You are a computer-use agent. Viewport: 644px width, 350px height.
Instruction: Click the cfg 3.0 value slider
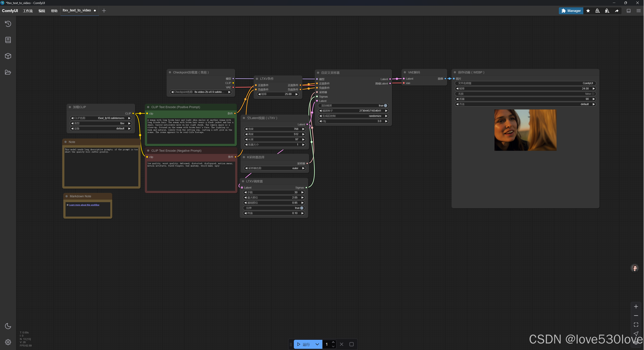353,121
